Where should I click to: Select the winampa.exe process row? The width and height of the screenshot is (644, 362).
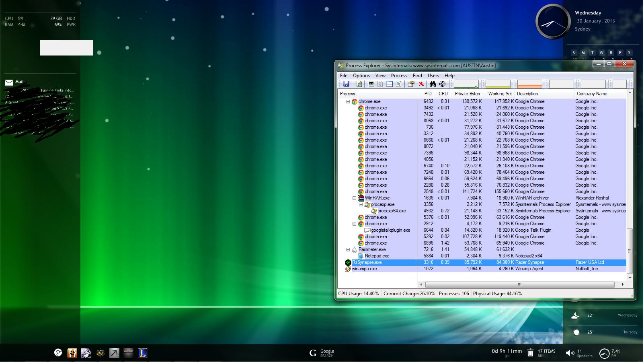482,269
